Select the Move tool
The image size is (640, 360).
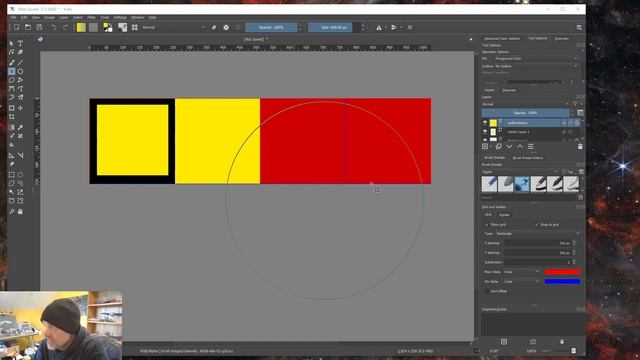pyautogui.click(x=20, y=108)
